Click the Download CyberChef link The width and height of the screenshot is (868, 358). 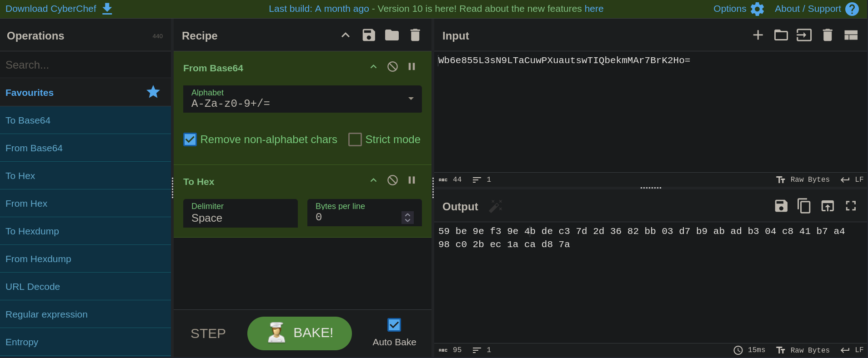[x=51, y=9]
